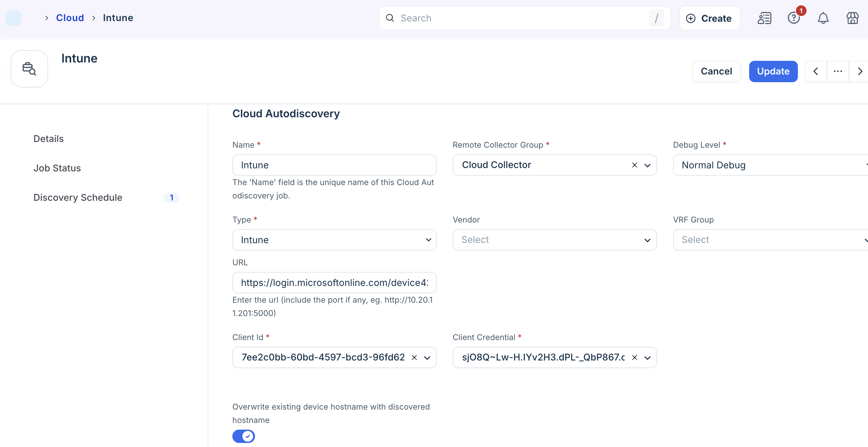Click the Intune page title

pyautogui.click(x=79, y=59)
